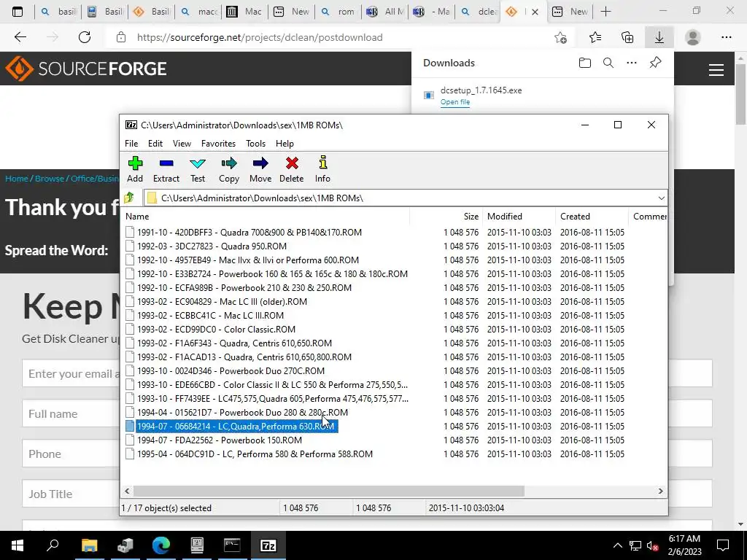Show hidden system tray icons
Image resolution: width=747 pixels, height=560 pixels.
coord(617,545)
